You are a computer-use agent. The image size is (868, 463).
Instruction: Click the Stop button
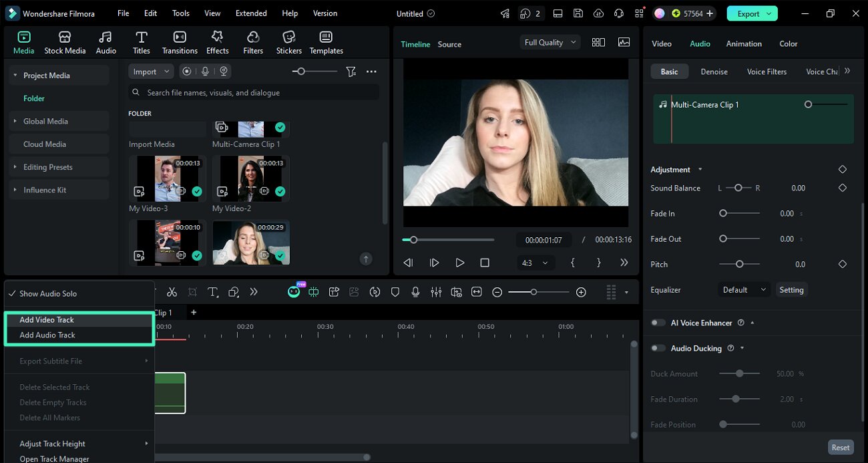(x=485, y=263)
